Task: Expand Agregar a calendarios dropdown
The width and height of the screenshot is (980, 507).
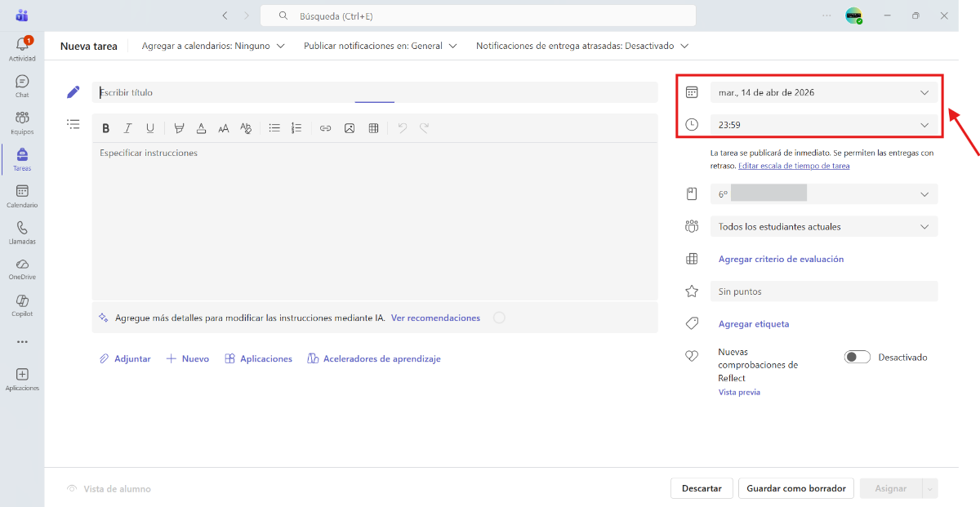Action: pyautogui.click(x=213, y=47)
